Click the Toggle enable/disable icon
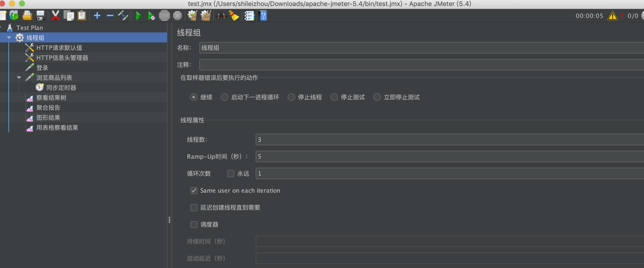Image resolution: width=644 pixels, height=268 pixels. click(123, 15)
